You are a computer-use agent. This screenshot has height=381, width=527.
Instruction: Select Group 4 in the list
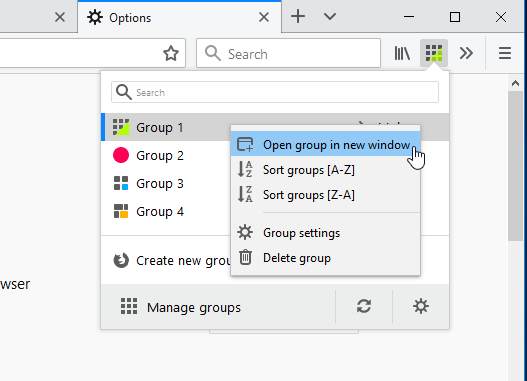tap(166, 212)
